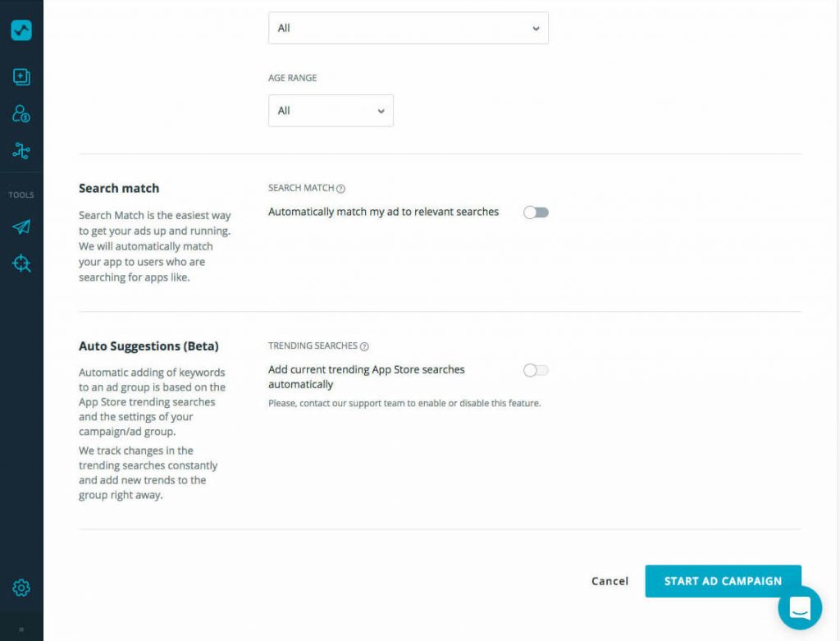Click the Auto Suggestions (Beta) heading
This screenshot has width=840, height=641.
(x=148, y=346)
